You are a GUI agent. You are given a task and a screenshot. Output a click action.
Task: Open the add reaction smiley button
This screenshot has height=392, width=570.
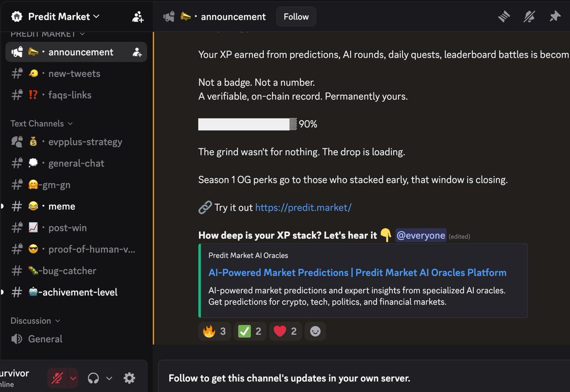point(315,331)
